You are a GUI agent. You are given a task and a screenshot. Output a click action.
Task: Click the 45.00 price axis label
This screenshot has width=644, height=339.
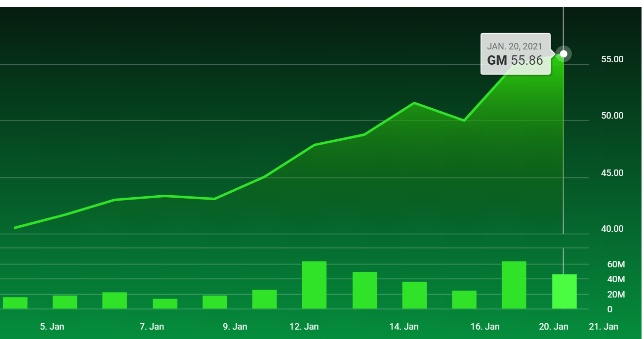click(x=612, y=173)
